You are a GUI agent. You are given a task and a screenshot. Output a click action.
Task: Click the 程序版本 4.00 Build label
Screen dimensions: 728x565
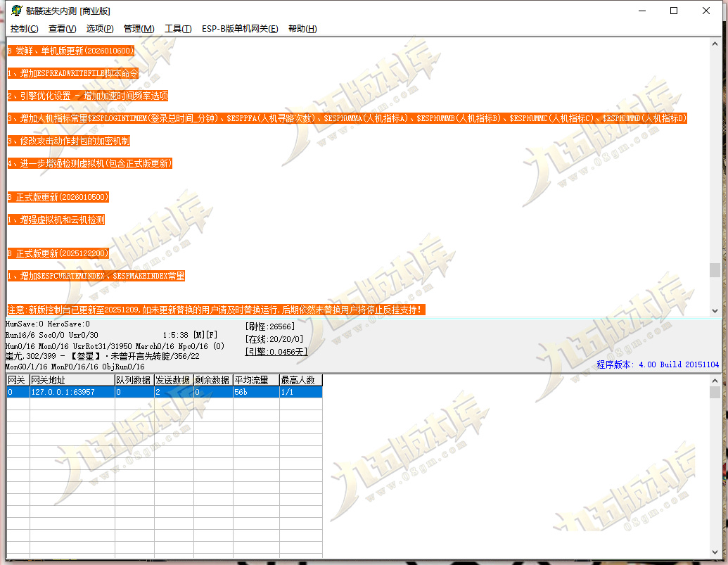coord(658,364)
